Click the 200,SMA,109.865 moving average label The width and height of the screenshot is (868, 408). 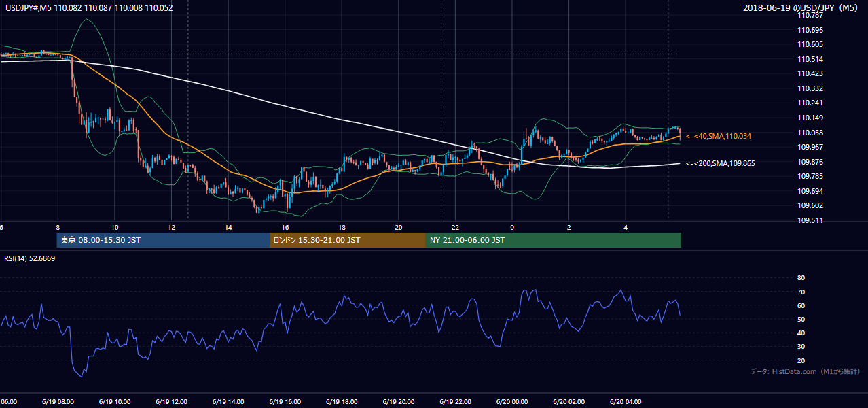(x=721, y=163)
